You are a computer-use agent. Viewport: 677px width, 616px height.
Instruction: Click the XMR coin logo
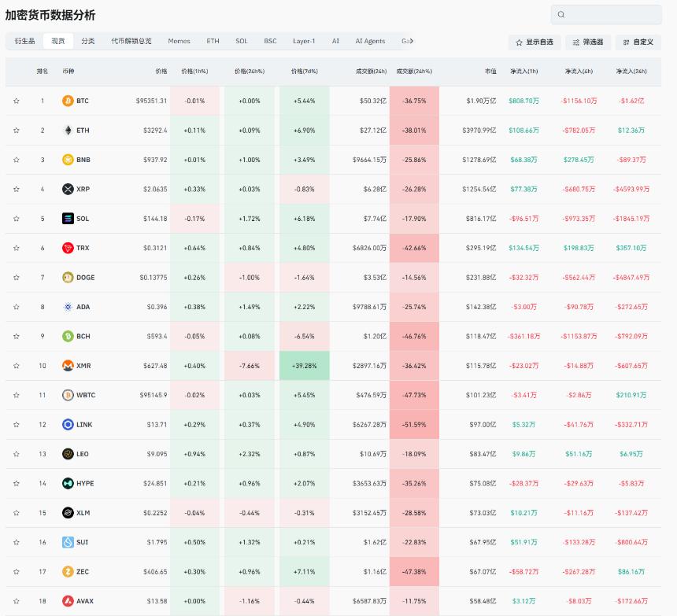click(x=68, y=366)
